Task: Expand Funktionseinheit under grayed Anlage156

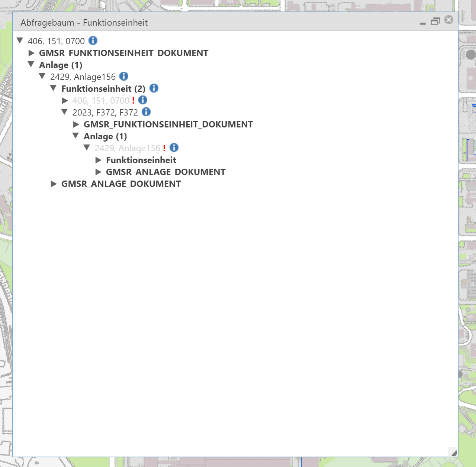Action: coord(98,160)
